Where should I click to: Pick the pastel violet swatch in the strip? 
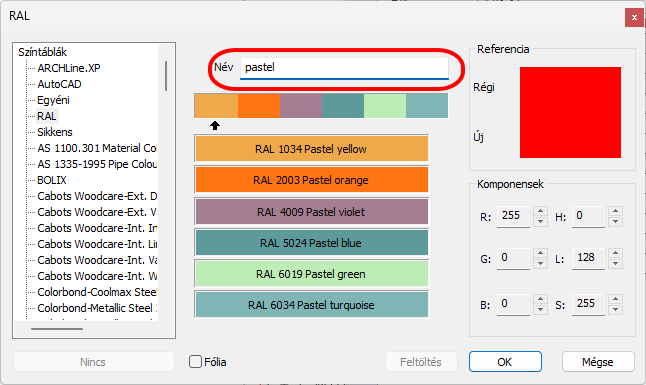coord(301,106)
